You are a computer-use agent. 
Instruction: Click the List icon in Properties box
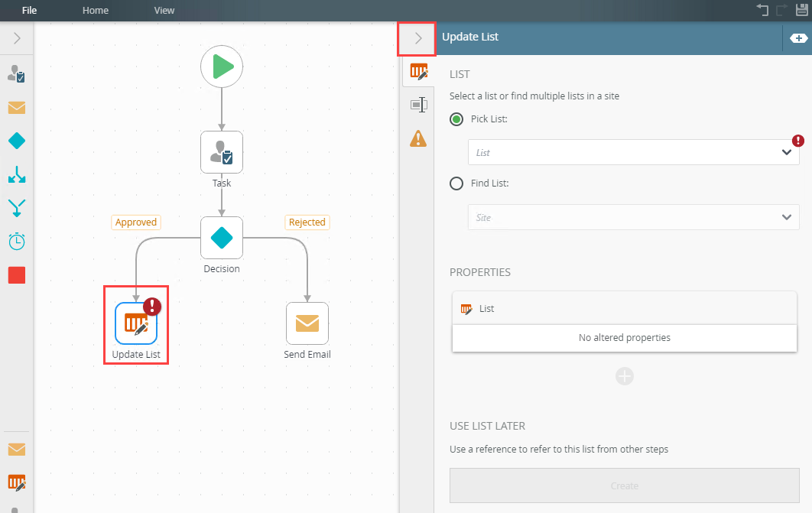[466, 309]
